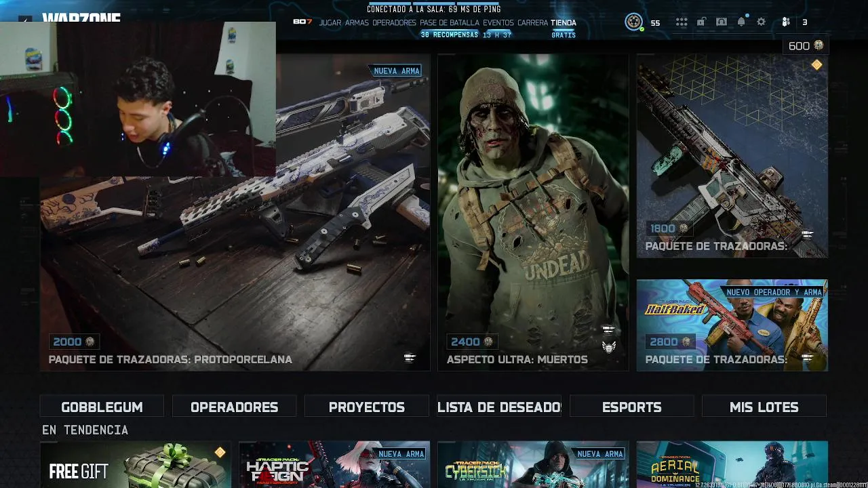Screen dimensions: 868x488
Task: Click the 'GRATIS' label under Tienda
Action: point(564,35)
